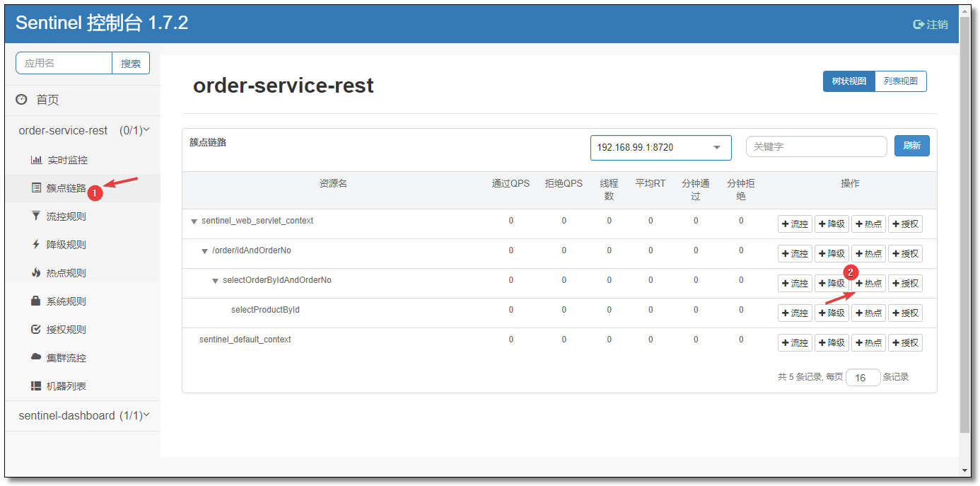980x486 pixels.
Task: Switch to 树状视图 tree view
Action: point(848,81)
